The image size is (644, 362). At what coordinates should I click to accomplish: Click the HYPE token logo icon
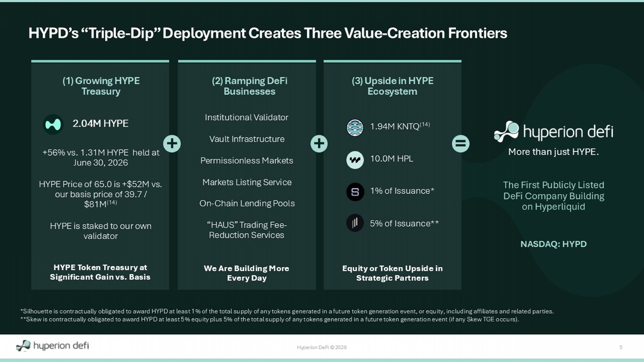(53, 124)
